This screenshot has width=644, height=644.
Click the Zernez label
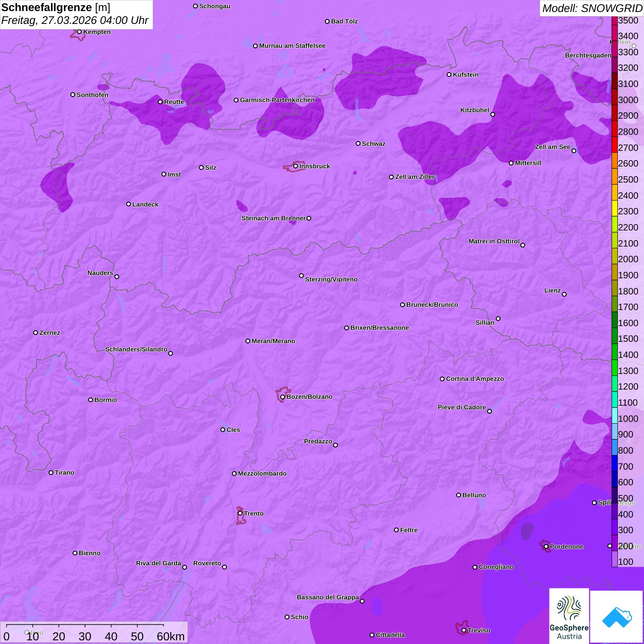[x=50, y=333]
